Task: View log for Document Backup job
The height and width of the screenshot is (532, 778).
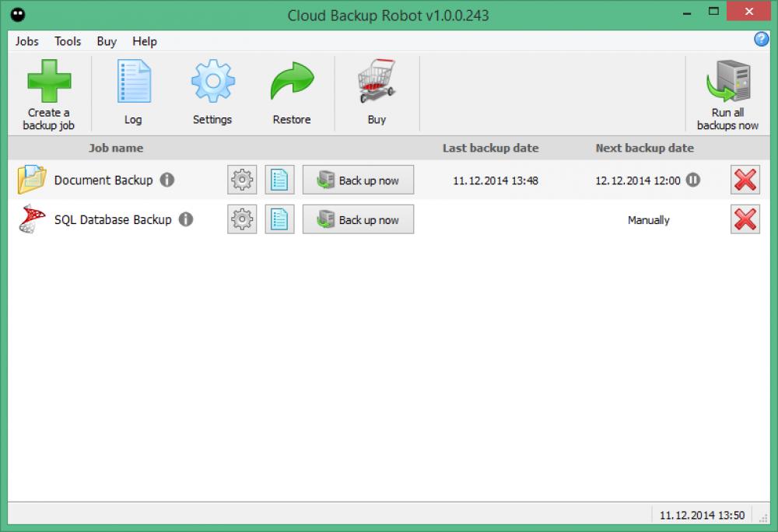Action: pyautogui.click(x=279, y=180)
